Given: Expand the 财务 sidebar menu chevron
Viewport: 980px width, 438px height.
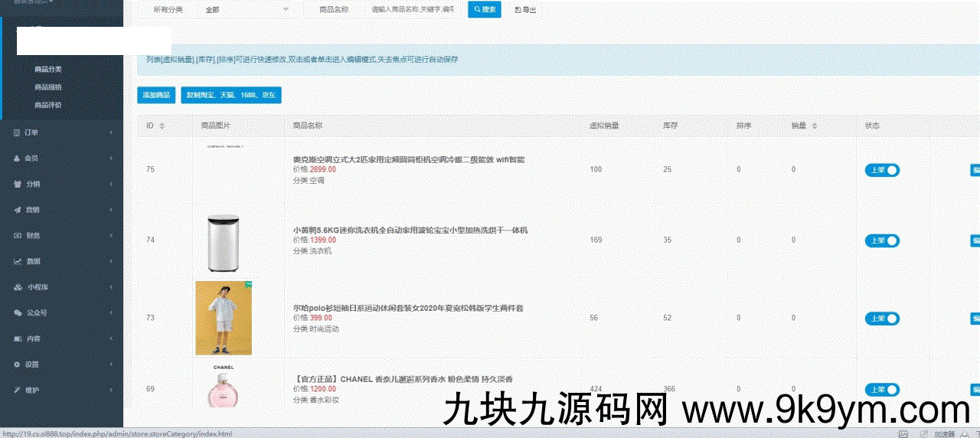Looking at the screenshot, I should pyautogui.click(x=111, y=236).
